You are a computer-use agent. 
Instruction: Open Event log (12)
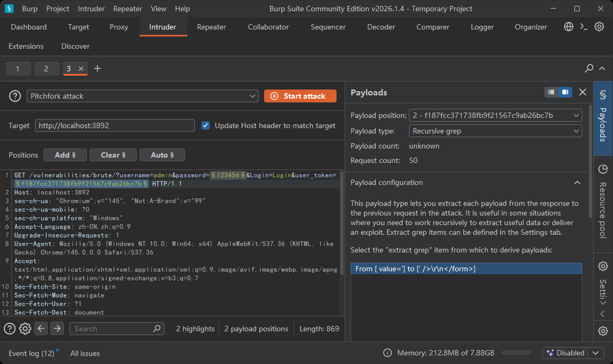pos(31,353)
